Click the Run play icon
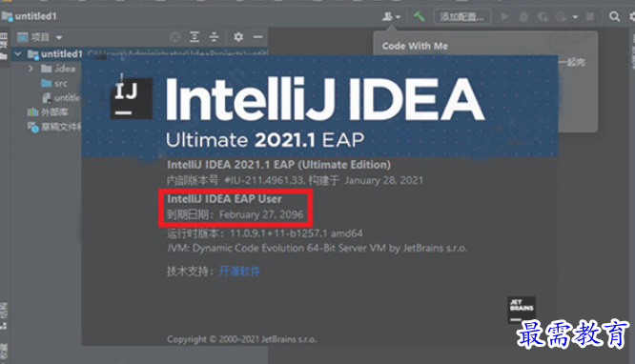Screen dimensions: 635x364 (x=504, y=16)
